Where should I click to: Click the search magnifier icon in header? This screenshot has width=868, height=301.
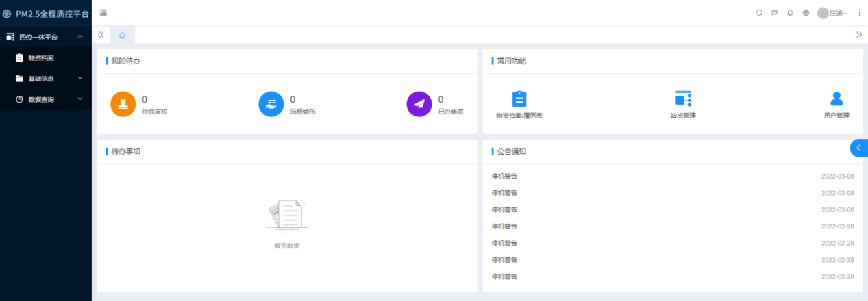tap(759, 13)
